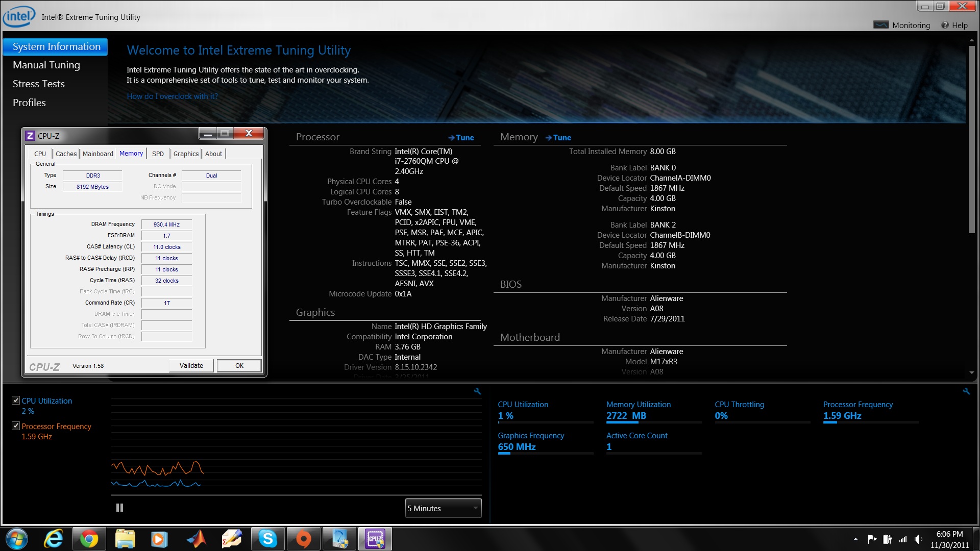Pause the monitoring graph
Viewport: 980px width, 551px height.
tap(119, 508)
